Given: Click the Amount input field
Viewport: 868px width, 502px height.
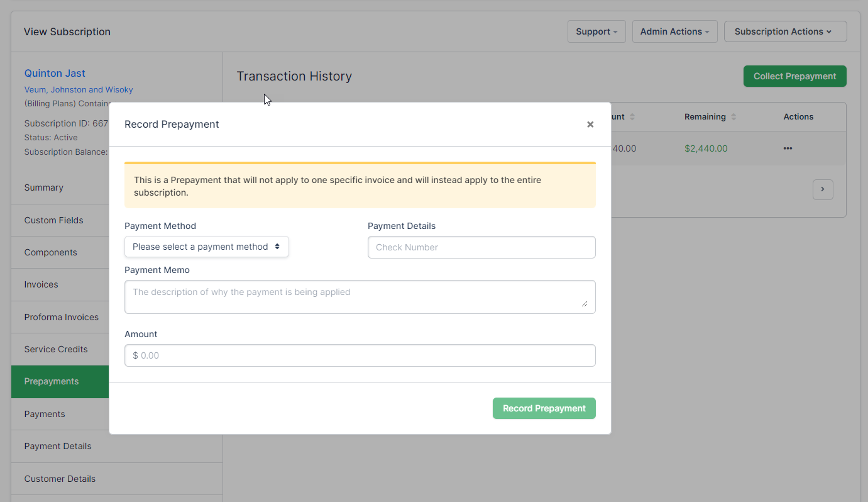Looking at the screenshot, I should [360, 355].
